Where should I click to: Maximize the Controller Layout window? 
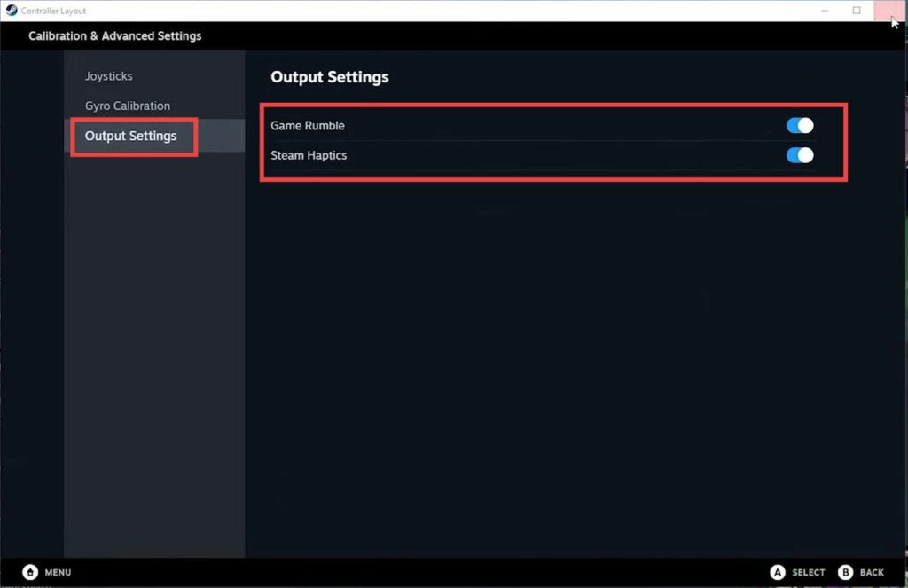(x=857, y=11)
